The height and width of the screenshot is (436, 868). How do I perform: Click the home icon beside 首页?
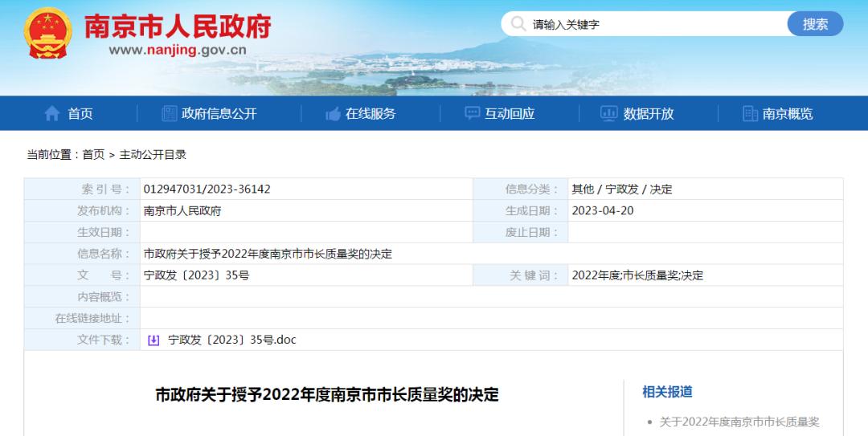coord(52,113)
